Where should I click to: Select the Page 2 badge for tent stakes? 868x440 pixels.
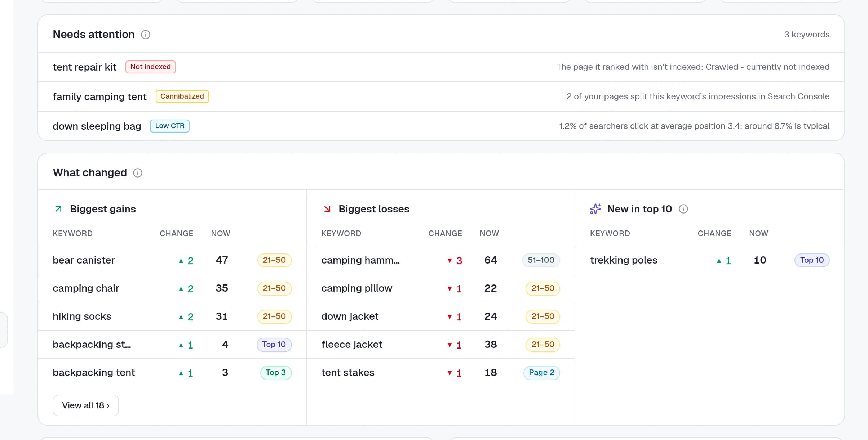541,373
